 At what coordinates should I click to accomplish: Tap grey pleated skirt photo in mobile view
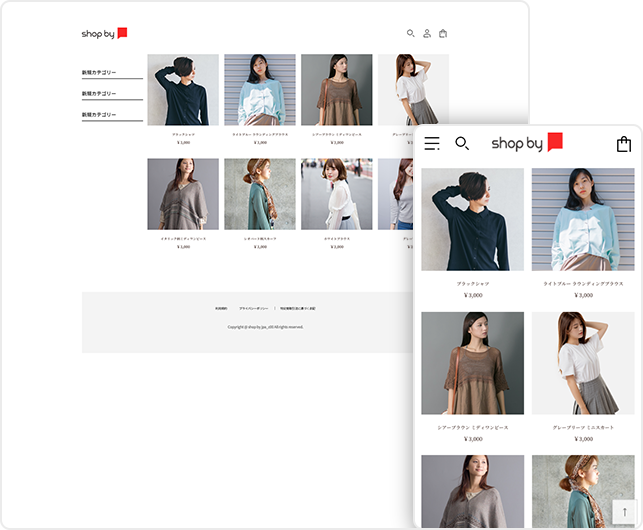click(x=583, y=363)
